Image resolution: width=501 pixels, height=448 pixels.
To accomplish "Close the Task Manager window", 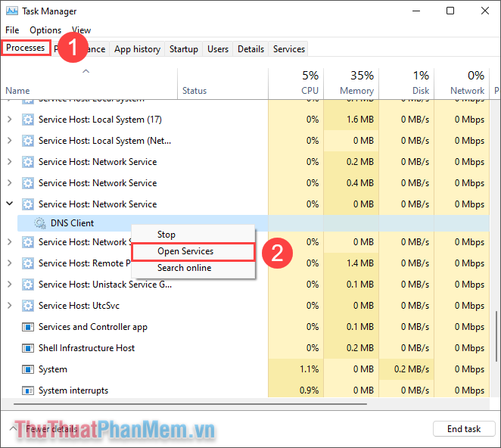I will (484, 11).
